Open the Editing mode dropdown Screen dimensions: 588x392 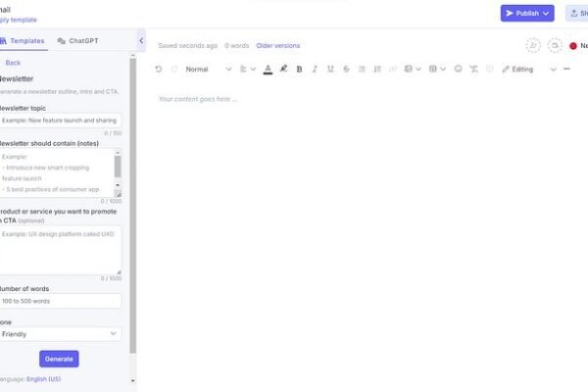click(x=529, y=69)
